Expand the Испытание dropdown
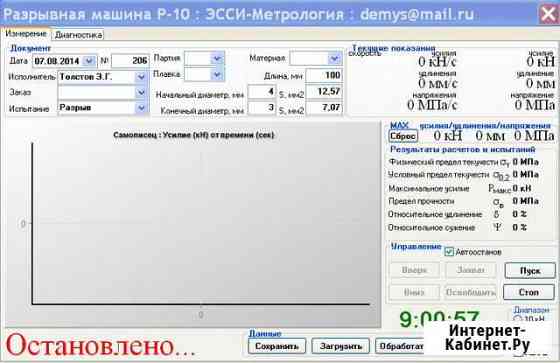The image size is (560, 363). 141,108
